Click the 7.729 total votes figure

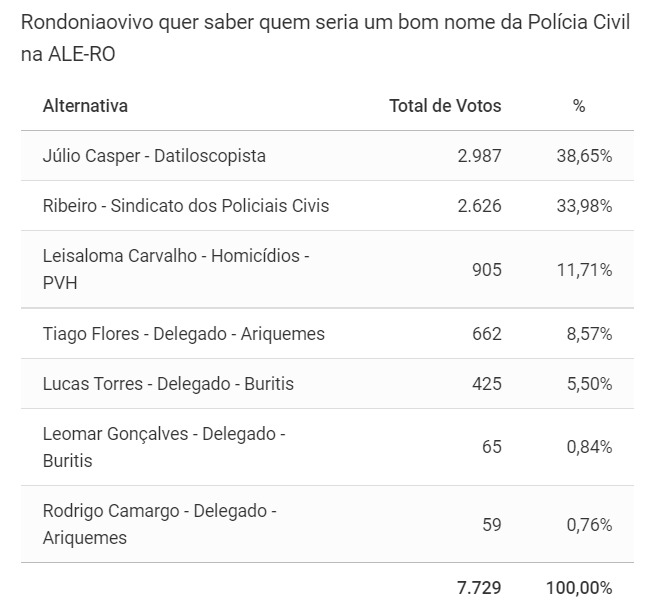(x=479, y=588)
